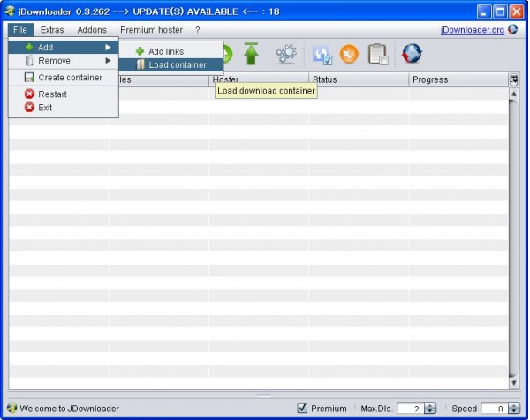This screenshot has width=530, height=420.
Task: Click the Status column header
Action: (359, 79)
